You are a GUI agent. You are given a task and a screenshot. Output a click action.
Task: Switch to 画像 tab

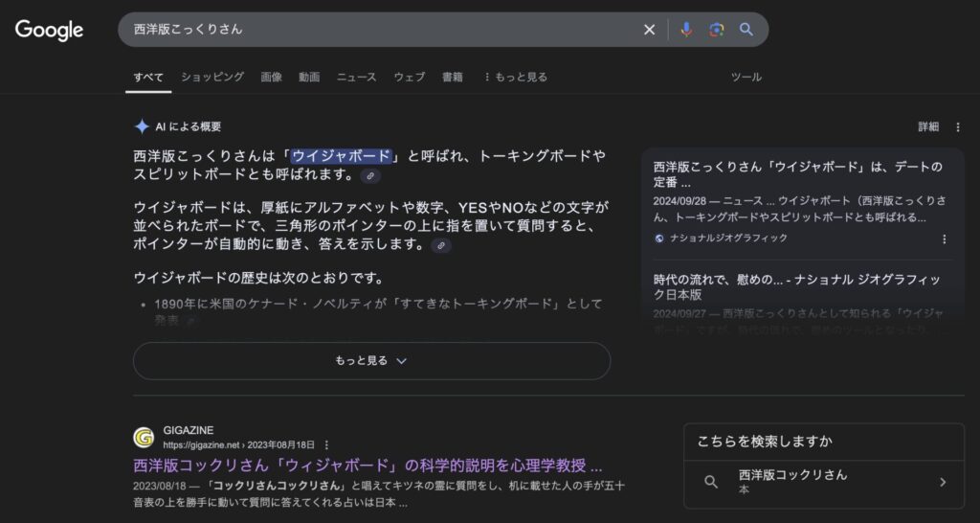click(271, 77)
